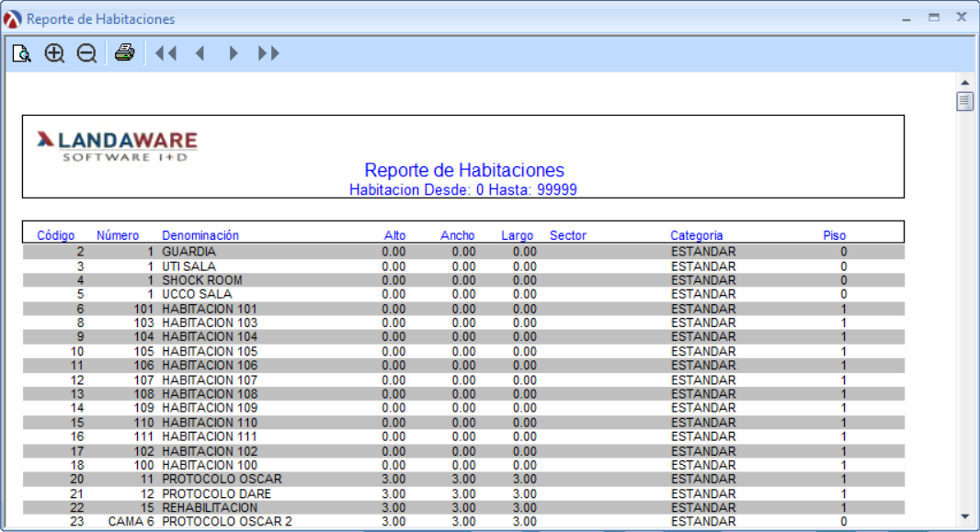The image size is (980, 532).
Task: Select the GUARDIA row text
Action: pos(189,252)
